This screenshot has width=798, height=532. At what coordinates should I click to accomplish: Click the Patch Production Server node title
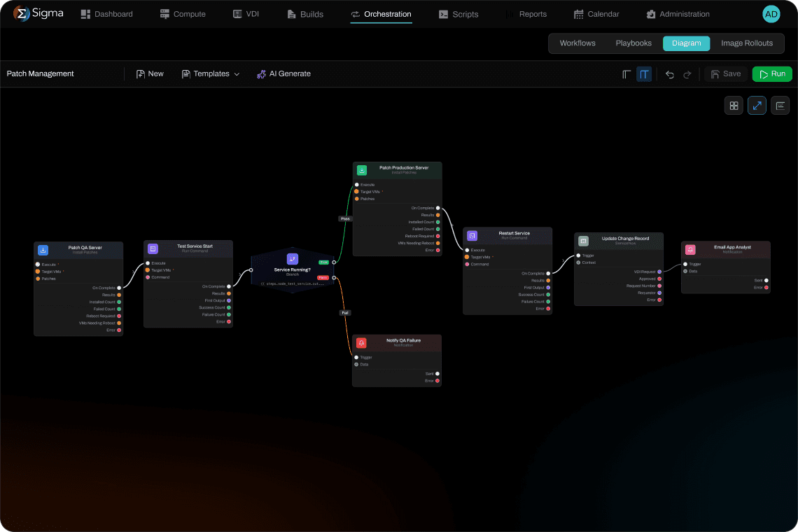point(404,167)
